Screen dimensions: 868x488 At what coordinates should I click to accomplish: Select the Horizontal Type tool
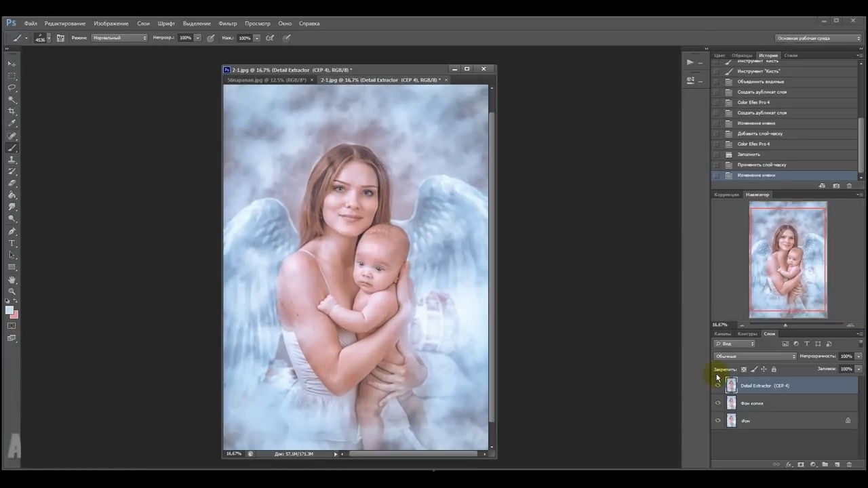12,243
